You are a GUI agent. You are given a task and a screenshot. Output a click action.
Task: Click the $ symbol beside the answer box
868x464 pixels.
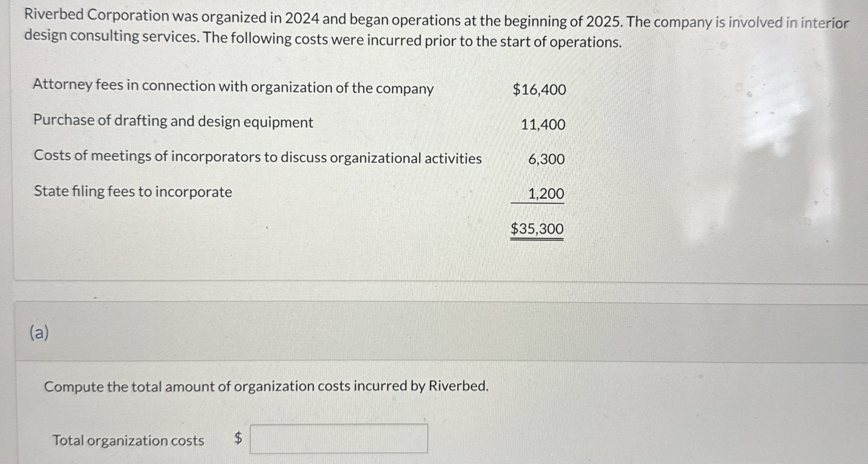238,438
